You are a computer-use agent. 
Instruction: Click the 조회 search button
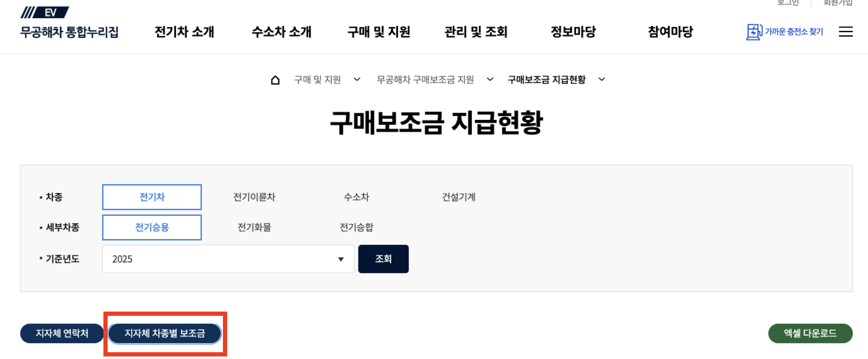coord(384,259)
